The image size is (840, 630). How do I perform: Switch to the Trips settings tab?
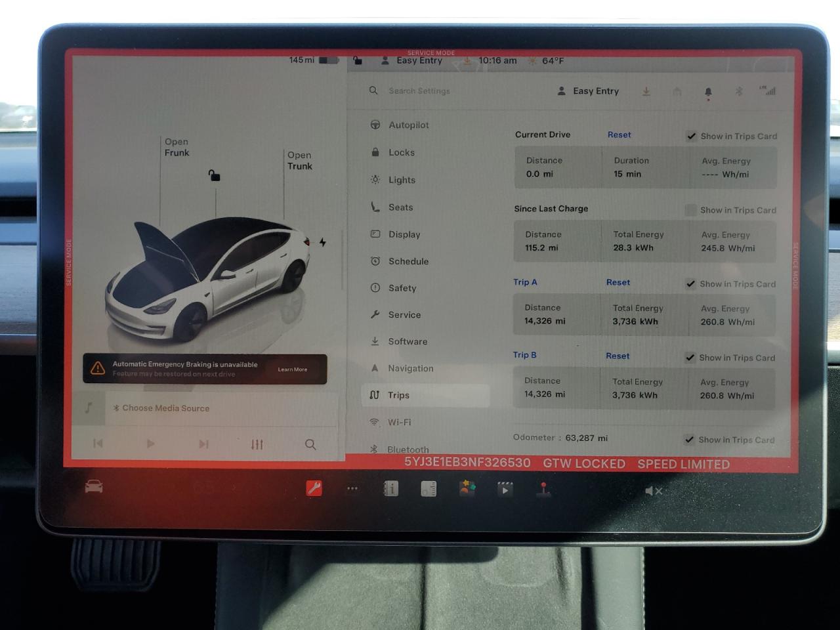400,395
